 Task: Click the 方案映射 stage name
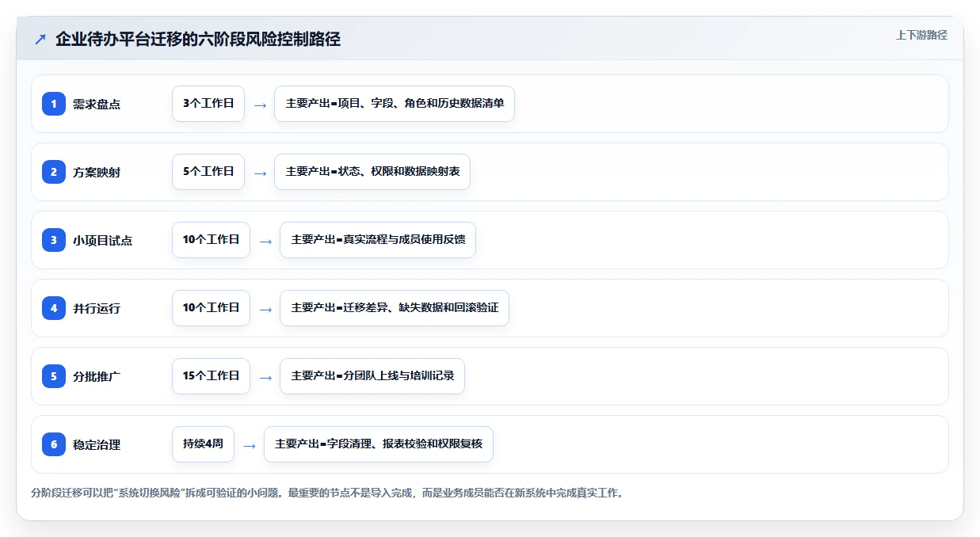[x=97, y=172]
